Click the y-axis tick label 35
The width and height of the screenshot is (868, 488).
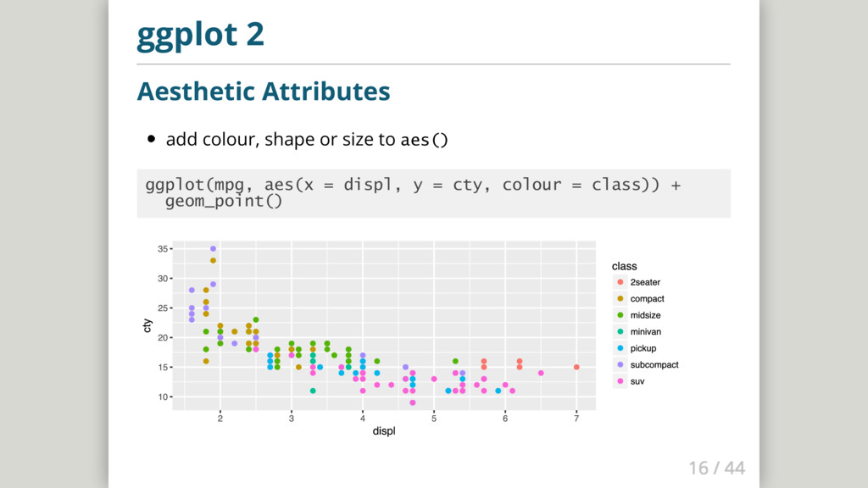click(161, 249)
